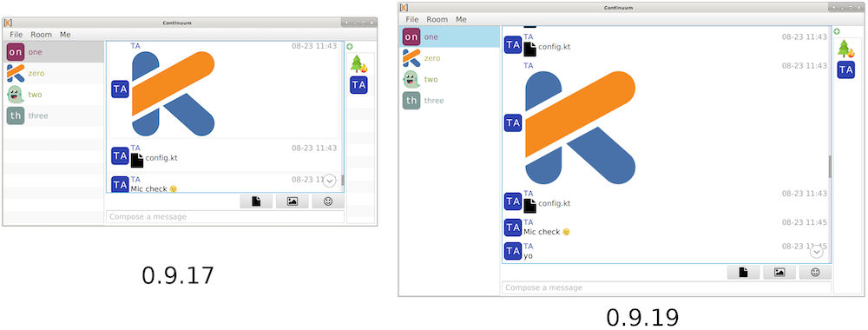Click message list scrollbar in right window
The image size is (868, 330).
(829, 167)
